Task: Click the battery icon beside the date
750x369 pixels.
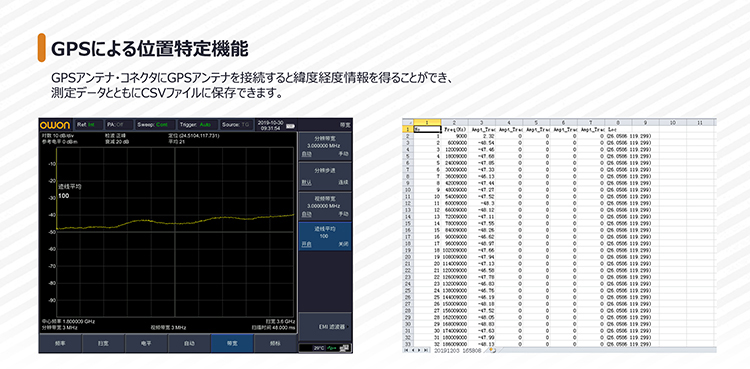Action: 289,127
